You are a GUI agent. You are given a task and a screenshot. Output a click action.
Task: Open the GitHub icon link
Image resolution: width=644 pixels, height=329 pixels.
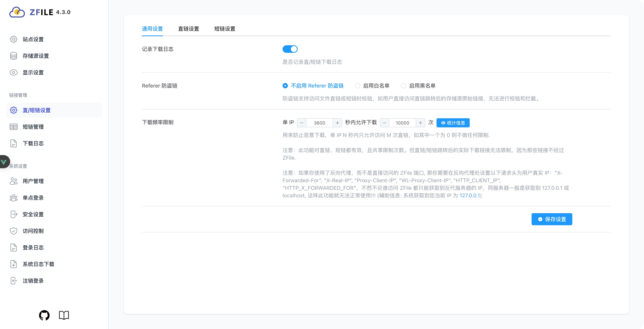click(x=44, y=315)
